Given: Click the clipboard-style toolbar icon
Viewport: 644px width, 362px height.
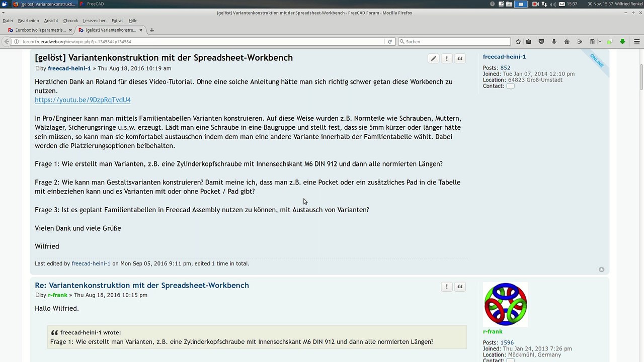Looking at the screenshot, I should tap(592, 42).
